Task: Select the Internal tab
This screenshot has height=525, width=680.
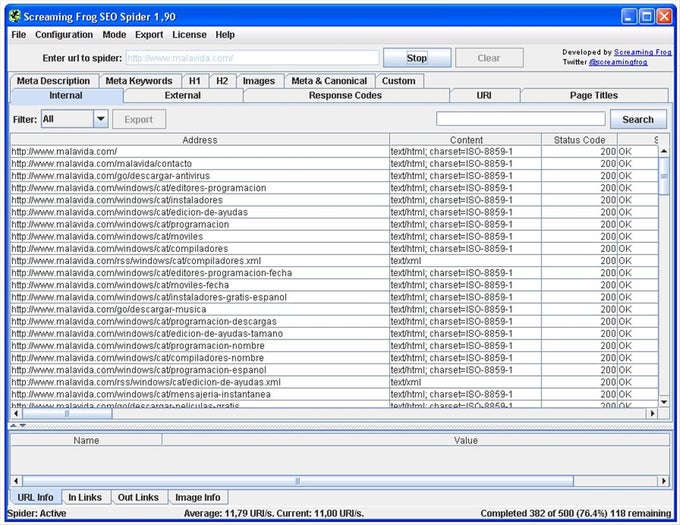Action: pyautogui.click(x=66, y=95)
